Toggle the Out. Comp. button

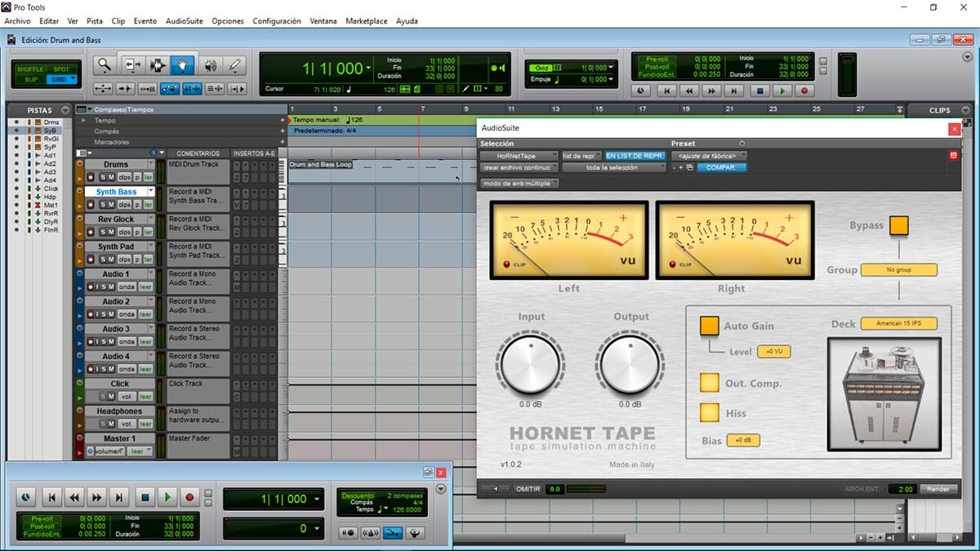[709, 383]
